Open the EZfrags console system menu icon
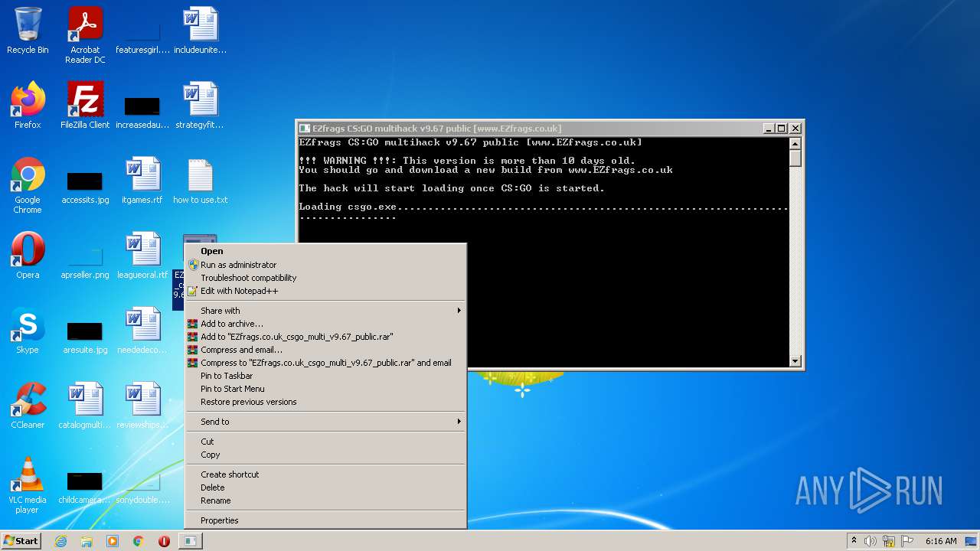 tap(305, 129)
